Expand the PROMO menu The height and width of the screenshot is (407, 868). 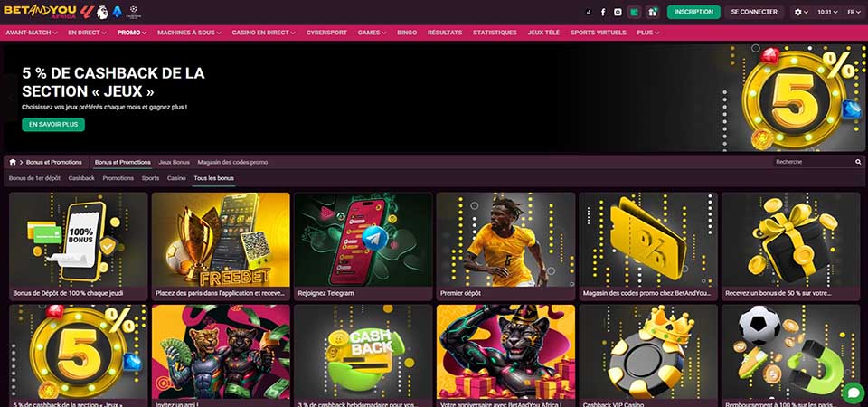click(132, 33)
